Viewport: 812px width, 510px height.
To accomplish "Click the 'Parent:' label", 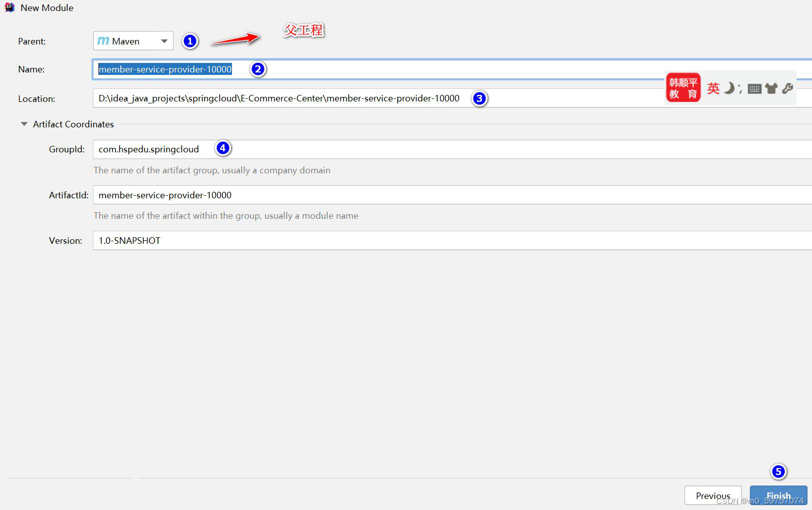I will point(32,41).
